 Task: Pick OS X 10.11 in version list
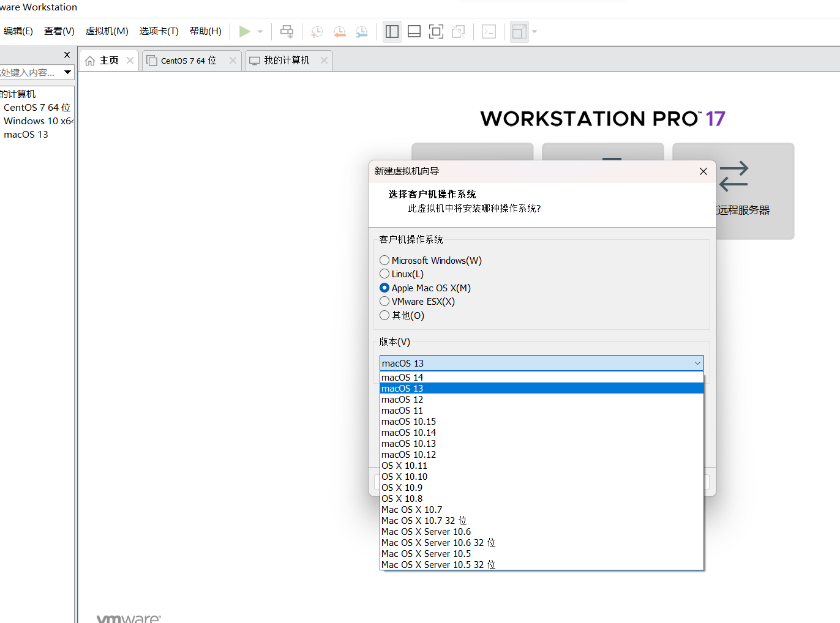542,466
